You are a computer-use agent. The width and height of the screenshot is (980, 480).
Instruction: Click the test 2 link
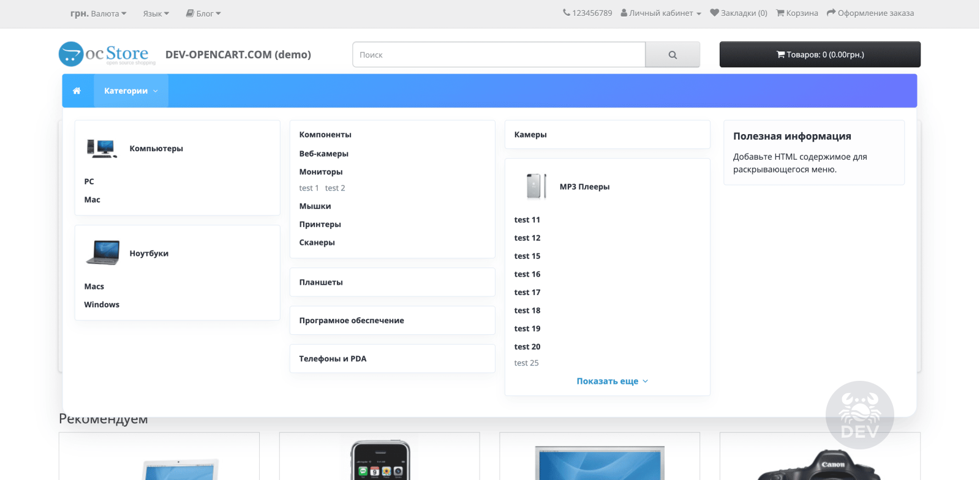point(335,188)
